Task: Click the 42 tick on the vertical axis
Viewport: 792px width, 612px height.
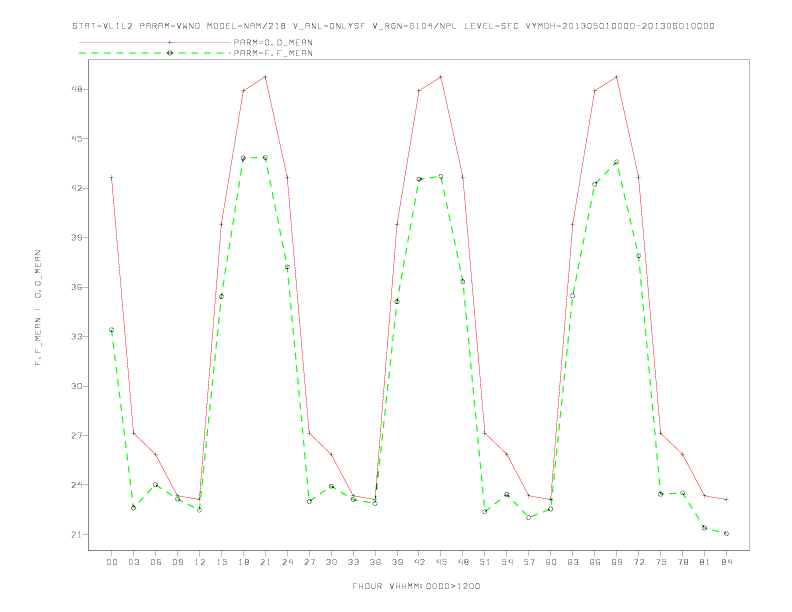Action: click(x=79, y=188)
